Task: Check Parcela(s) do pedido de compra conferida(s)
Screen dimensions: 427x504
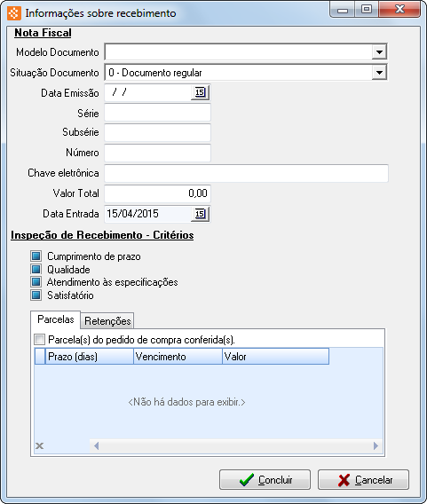Action: pyautogui.click(x=40, y=340)
